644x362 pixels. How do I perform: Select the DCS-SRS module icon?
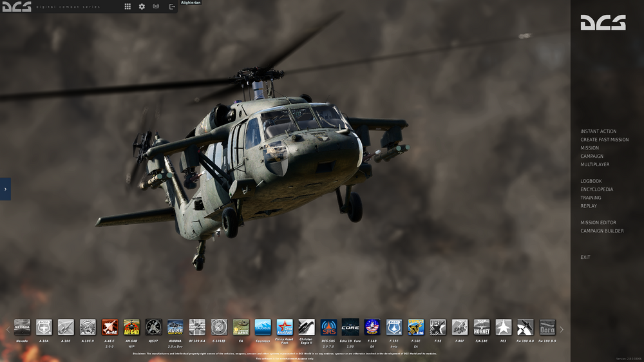[x=328, y=327]
